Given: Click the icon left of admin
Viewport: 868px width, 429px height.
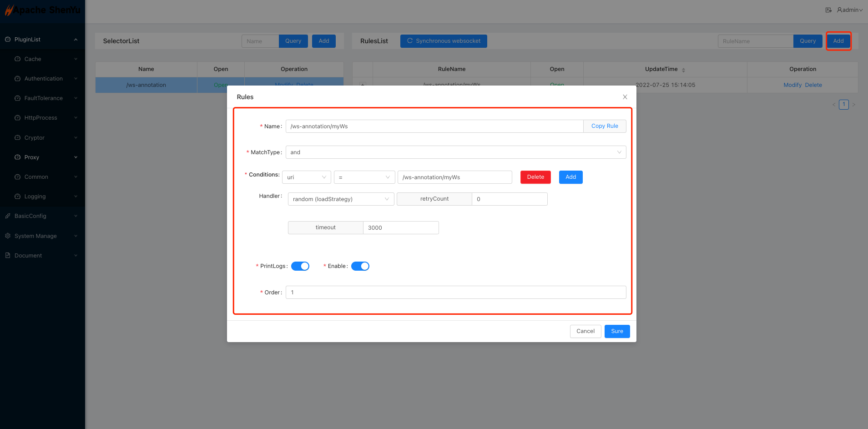Looking at the screenshot, I should [828, 10].
